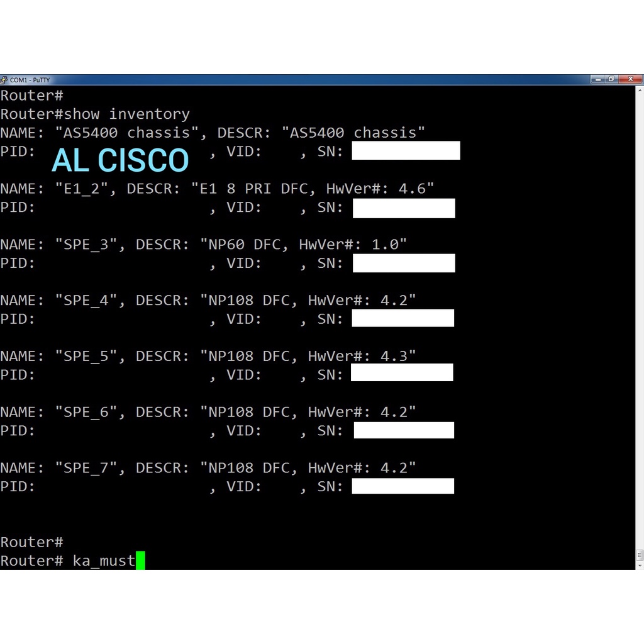Click the SPE_7 NP108 DFC line
This screenshot has height=644, width=644.
pos(208,468)
